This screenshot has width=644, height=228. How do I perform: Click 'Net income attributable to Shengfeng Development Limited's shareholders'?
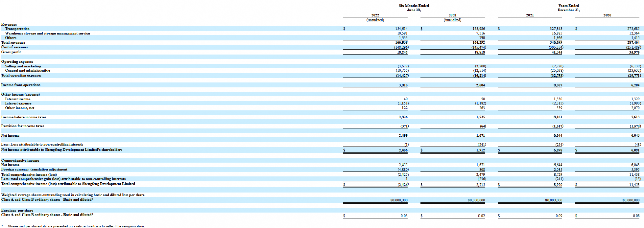(62, 150)
